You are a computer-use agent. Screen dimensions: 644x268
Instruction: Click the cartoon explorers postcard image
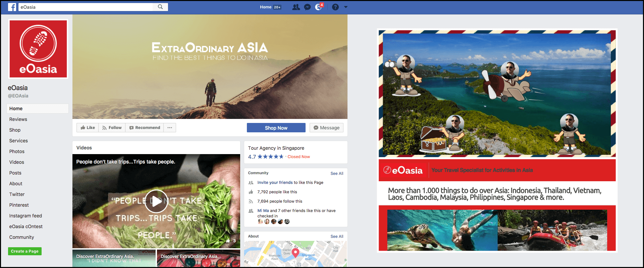tap(497, 93)
